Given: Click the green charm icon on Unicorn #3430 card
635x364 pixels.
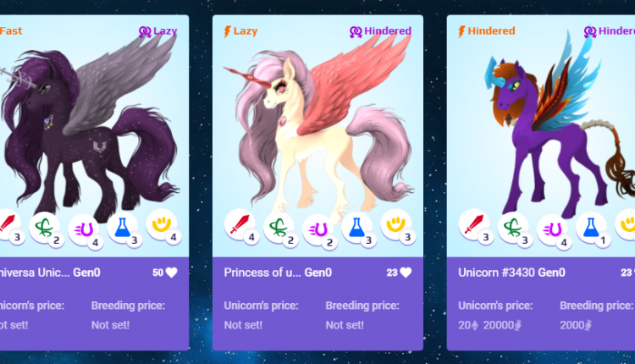Looking at the screenshot, I should (513, 228).
